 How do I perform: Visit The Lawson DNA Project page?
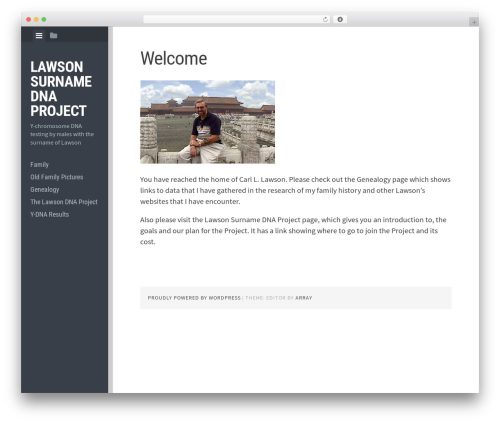(64, 202)
